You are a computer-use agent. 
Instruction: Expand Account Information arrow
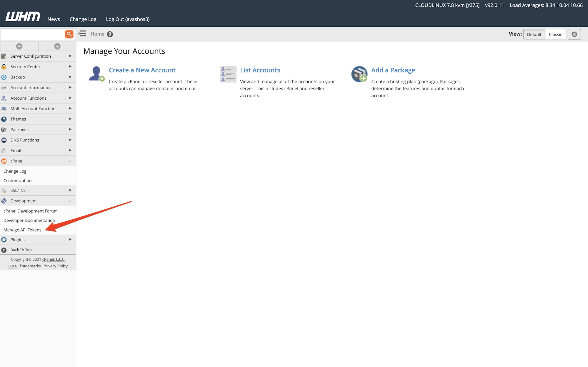[x=70, y=87]
